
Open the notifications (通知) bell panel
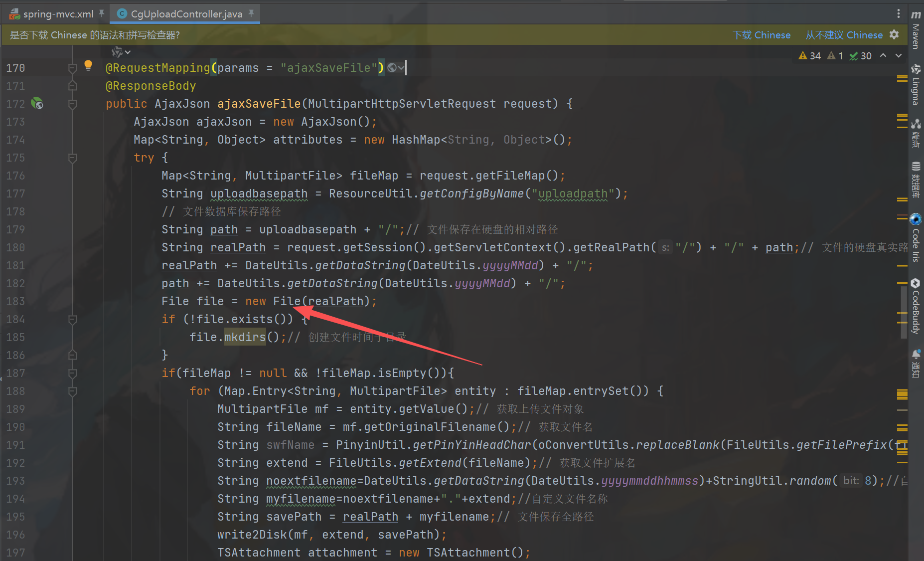pyautogui.click(x=916, y=363)
